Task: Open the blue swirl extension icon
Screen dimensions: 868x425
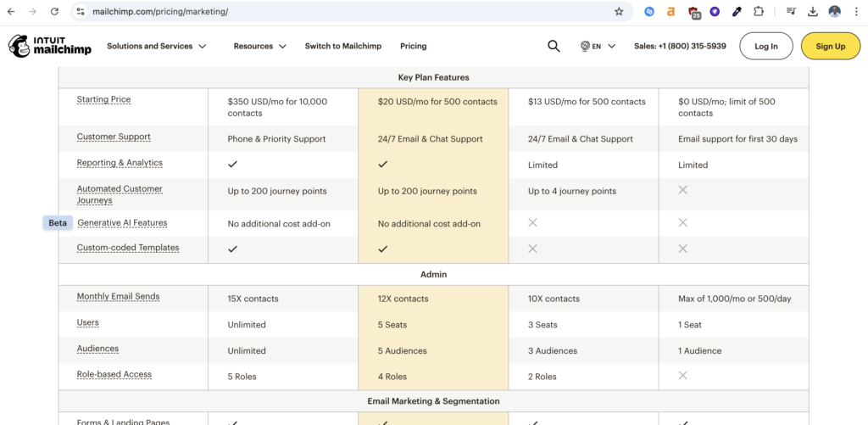Action: (649, 12)
